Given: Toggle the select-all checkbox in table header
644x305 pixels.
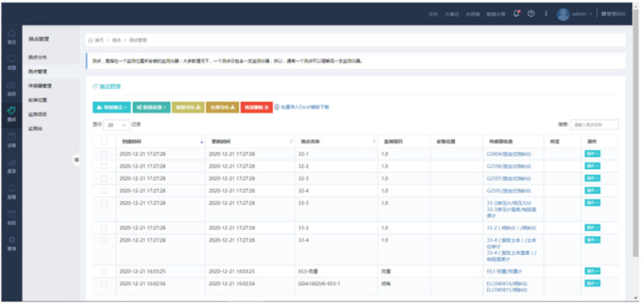Looking at the screenshot, I should click(x=104, y=141).
